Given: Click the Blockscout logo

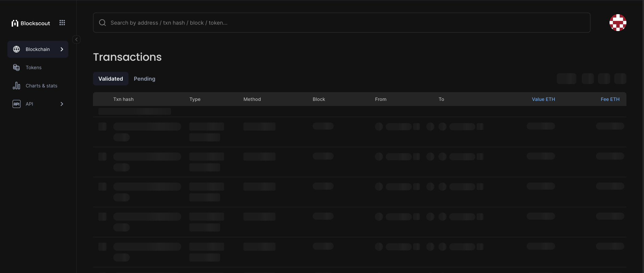Looking at the screenshot, I should (x=31, y=23).
